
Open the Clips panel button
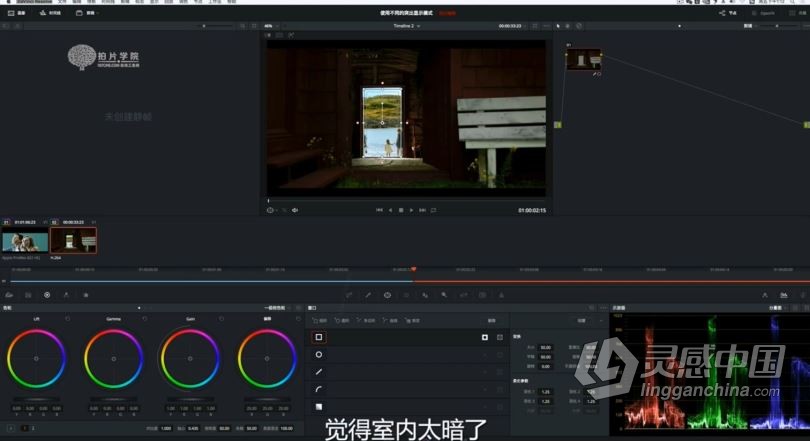point(87,13)
